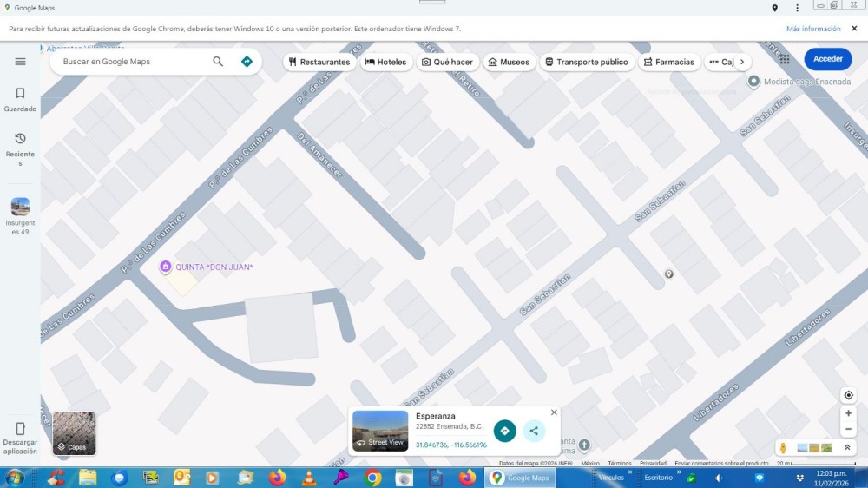Switch to the Google Maps taskbar button
The width and height of the screenshot is (868, 488).
pos(519,478)
